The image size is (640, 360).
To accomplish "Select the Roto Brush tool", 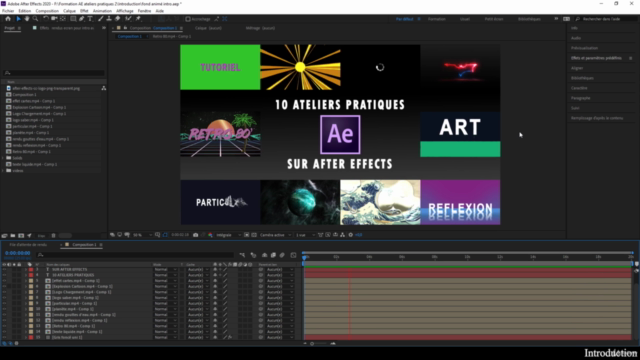I will [129, 19].
